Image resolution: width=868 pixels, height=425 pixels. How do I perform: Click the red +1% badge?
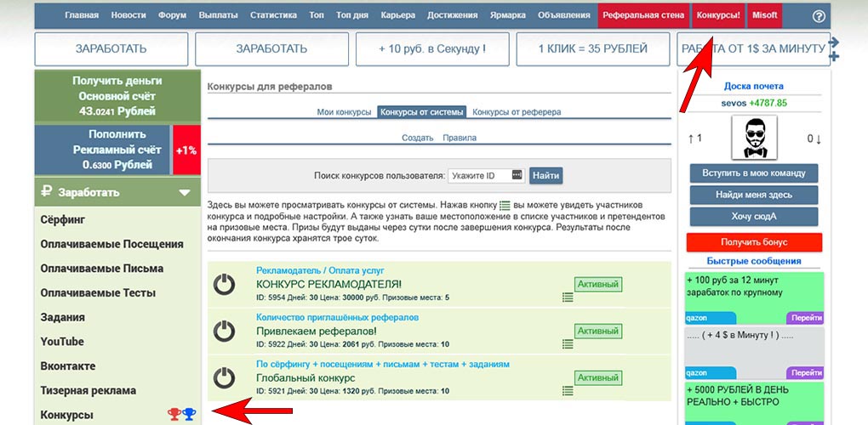(186, 150)
